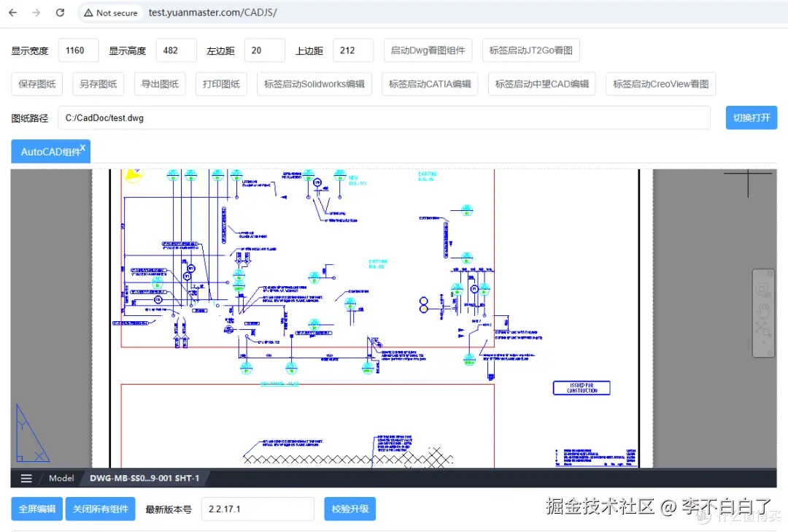Select the DWG-MB-SS0...9-001 SHT-1 sheet tab

click(143, 478)
